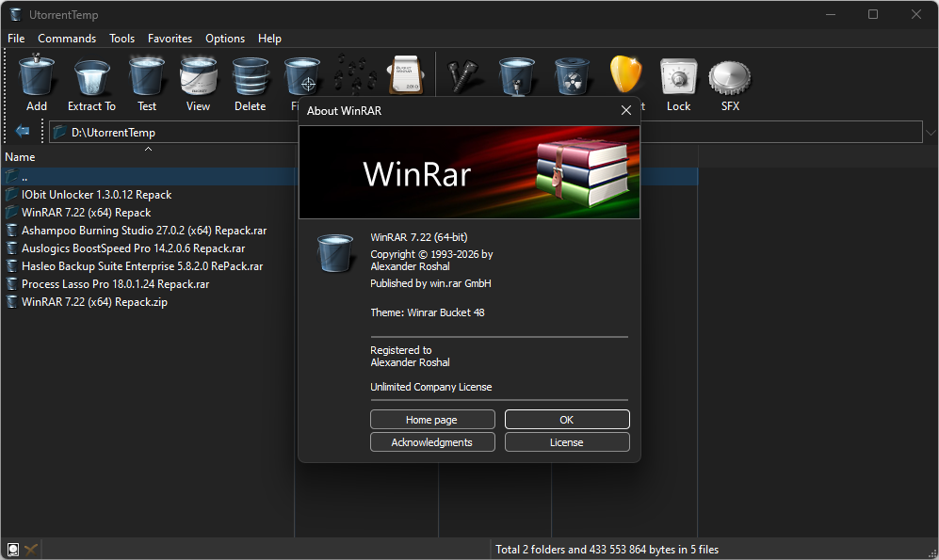The image size is (939, 560).
Task: Click the disk drive icon in status bar
Action: pyautogui.click(x=12, y=550)
